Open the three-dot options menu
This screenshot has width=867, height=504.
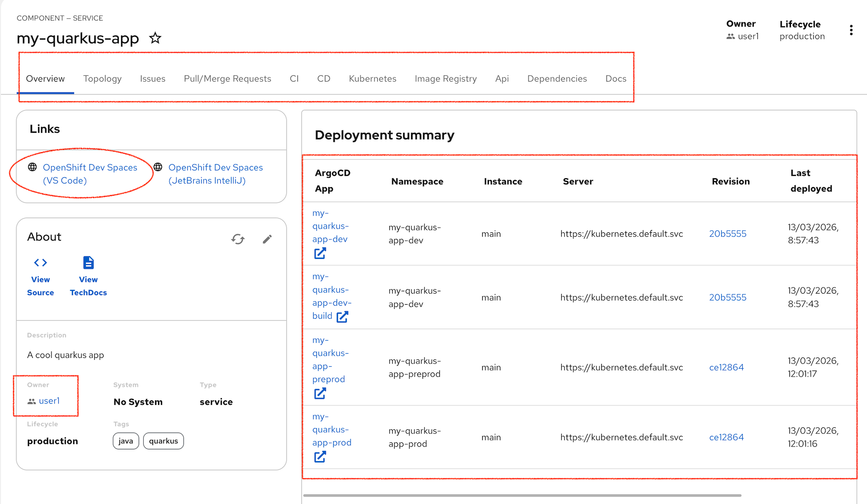[851, 30]
